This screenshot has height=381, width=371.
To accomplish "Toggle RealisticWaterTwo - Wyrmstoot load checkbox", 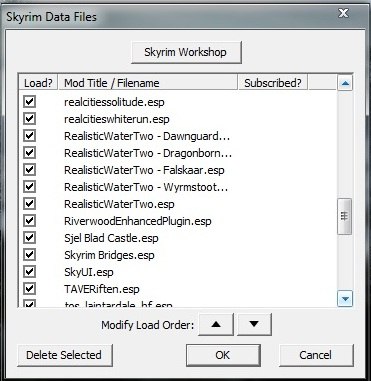I will [30, 186].
